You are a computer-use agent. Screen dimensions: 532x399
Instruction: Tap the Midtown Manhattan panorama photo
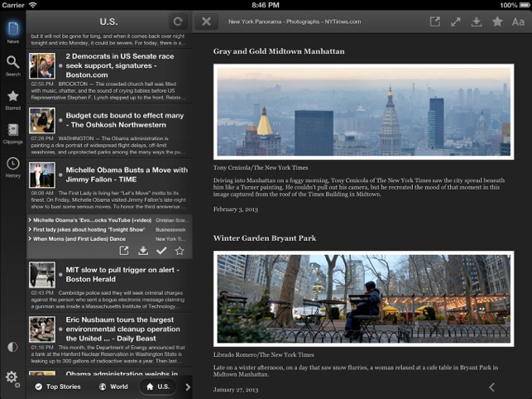coord(364,112)
